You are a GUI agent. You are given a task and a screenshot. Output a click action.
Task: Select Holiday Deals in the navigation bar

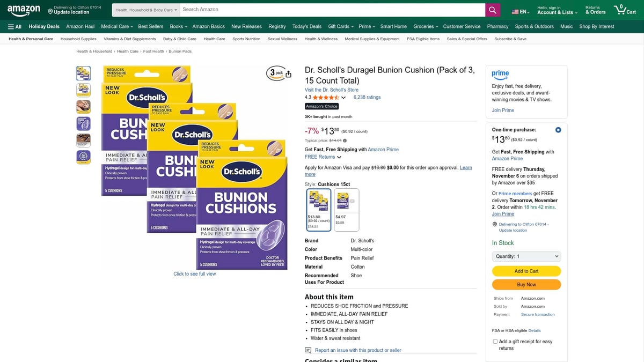coord(43,26)
